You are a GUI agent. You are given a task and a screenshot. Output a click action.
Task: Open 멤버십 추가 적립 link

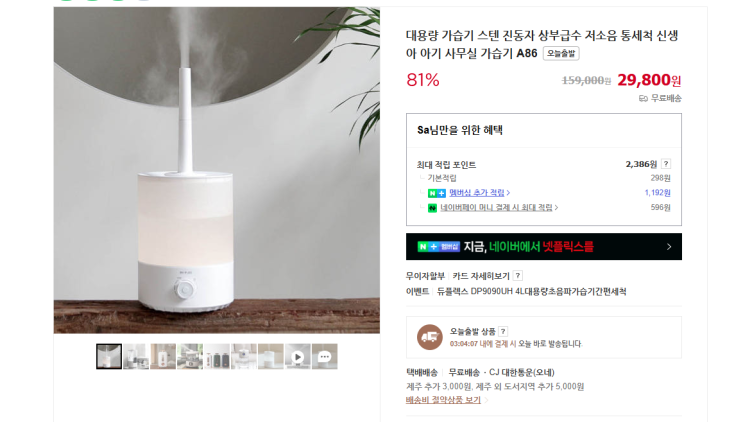(x=477, y=193)
